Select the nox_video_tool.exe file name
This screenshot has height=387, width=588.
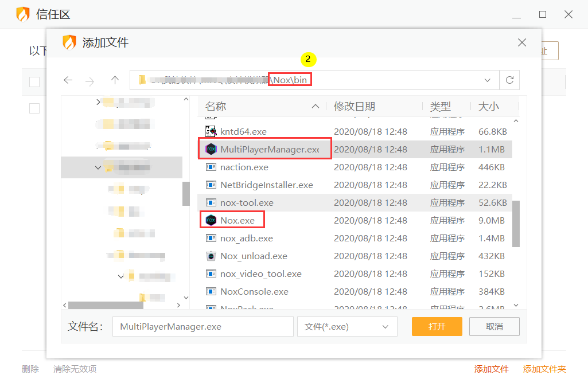coord(261,274)
